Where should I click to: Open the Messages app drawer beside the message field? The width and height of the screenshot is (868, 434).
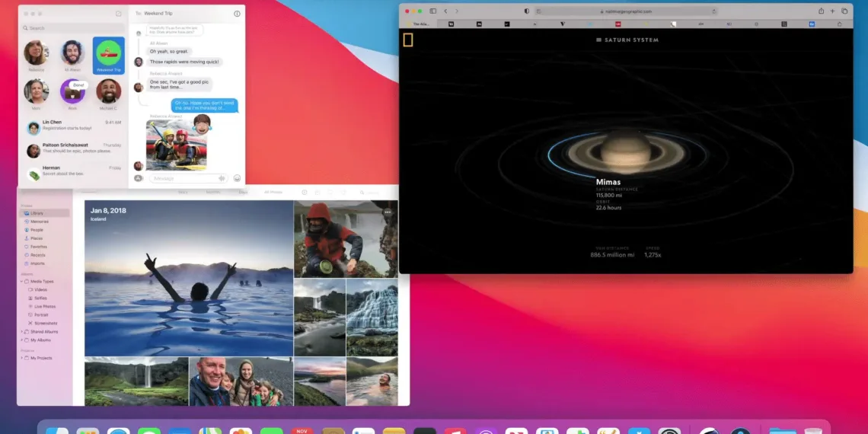pyautogui.click(x=139, y=178)
